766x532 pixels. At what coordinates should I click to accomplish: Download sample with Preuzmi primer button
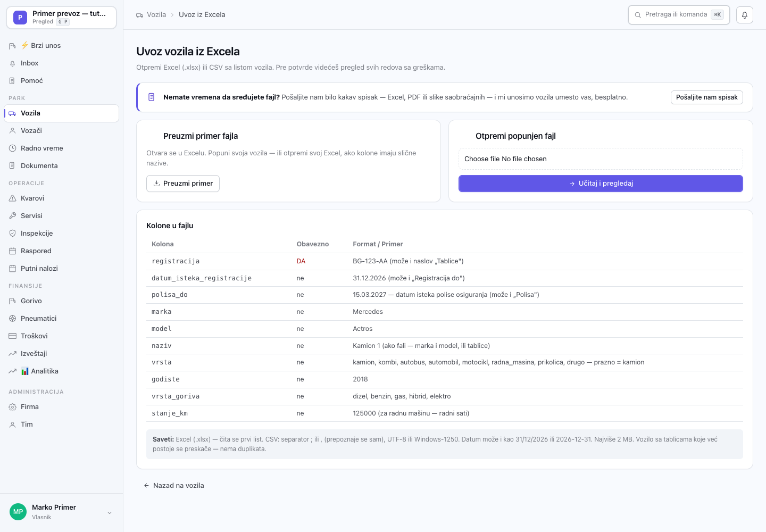click(x=183, y=184)
